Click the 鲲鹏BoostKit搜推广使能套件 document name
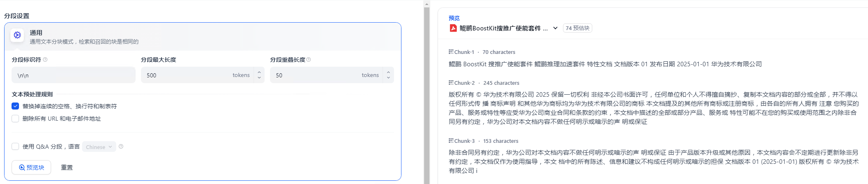Image resolution: width=868 pixels, height=184 pixels. click(504, 28)
